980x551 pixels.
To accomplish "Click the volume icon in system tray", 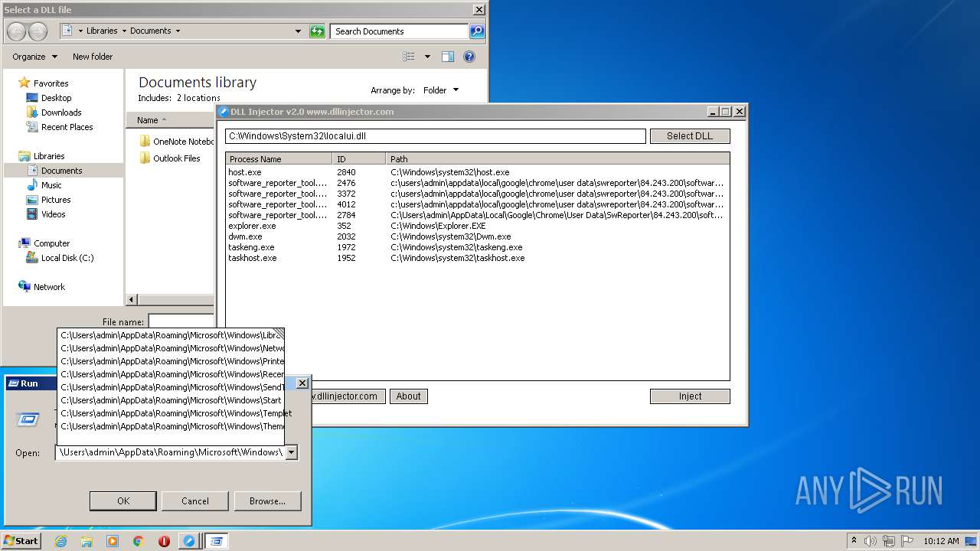I will tap(871, 541).
